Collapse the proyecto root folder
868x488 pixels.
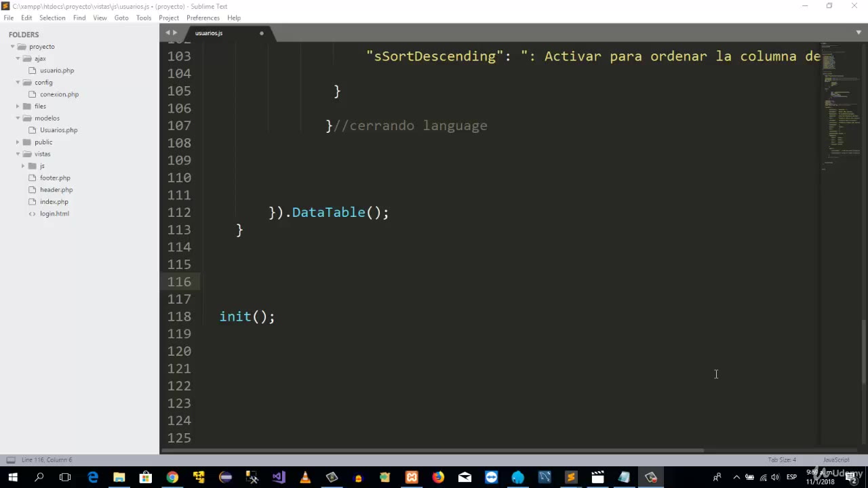pos(13,47)
